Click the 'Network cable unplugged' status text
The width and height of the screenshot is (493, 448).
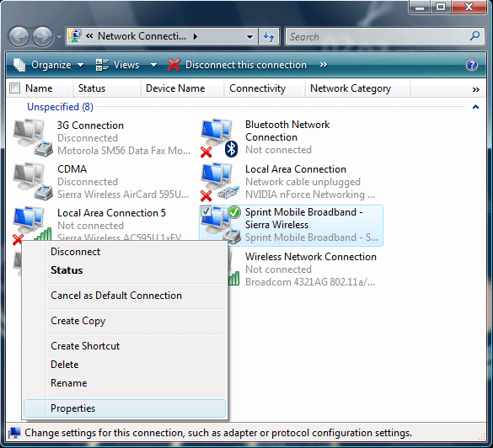[x=303, y=182]
